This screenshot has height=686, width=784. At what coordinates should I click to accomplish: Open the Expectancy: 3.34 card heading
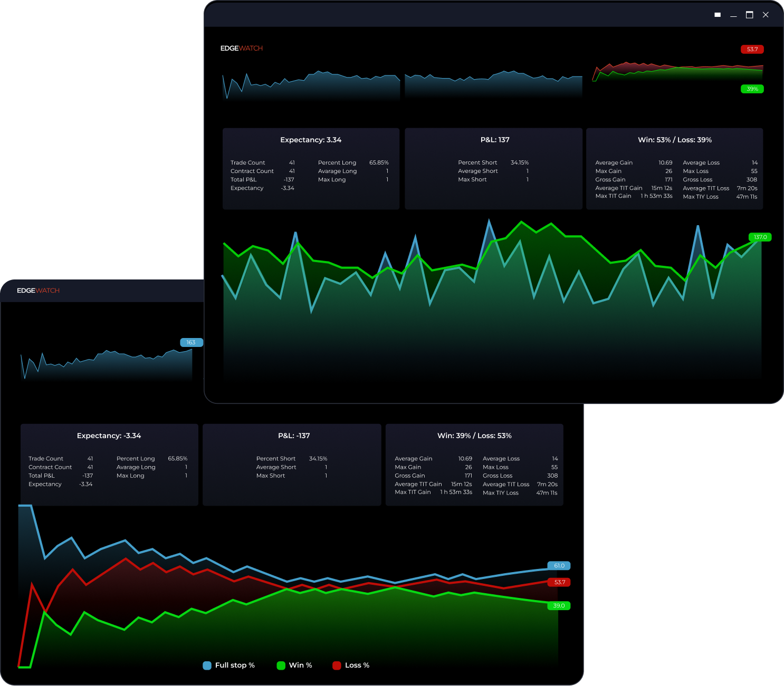(311, 140)
